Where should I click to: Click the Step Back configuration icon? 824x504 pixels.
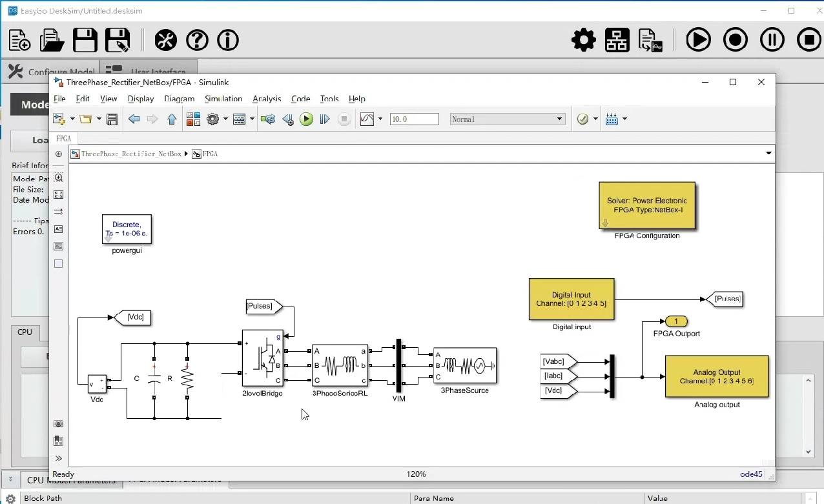tap(288, 119)
